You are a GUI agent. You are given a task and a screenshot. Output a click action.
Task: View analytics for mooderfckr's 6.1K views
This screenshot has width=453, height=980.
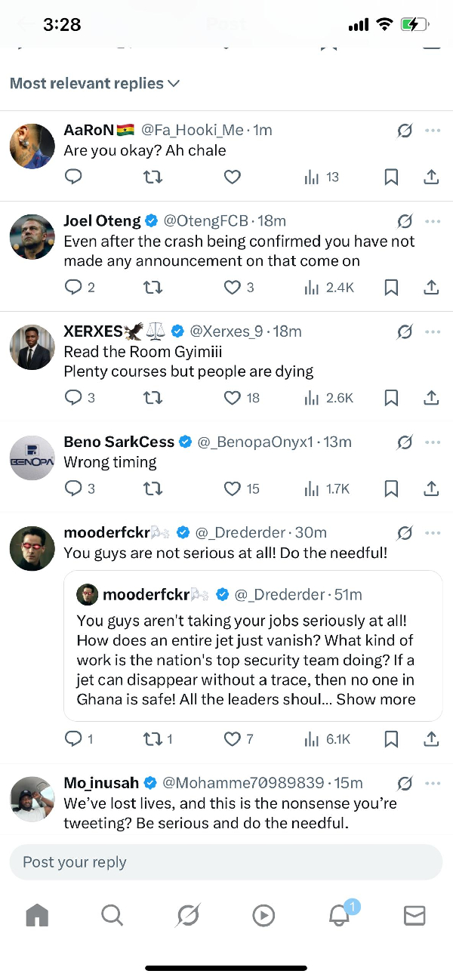pyautogui.click(x=327, y=739)
